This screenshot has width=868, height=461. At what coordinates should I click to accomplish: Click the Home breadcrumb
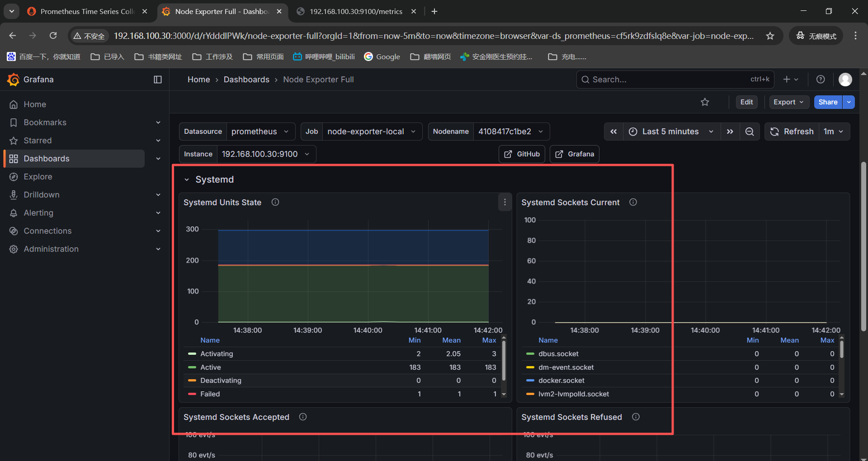click(199, 80)
